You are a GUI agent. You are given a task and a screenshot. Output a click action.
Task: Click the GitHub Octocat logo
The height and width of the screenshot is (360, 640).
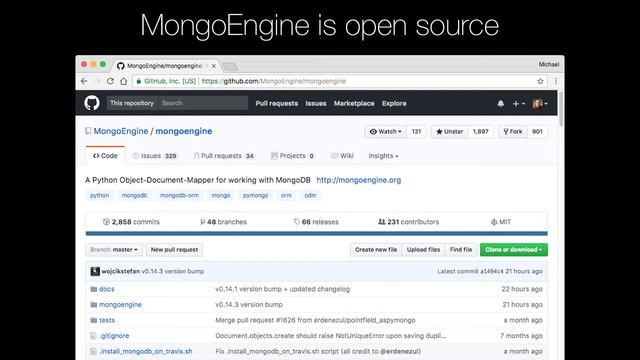pyautogui.click(x=92, y=103)
